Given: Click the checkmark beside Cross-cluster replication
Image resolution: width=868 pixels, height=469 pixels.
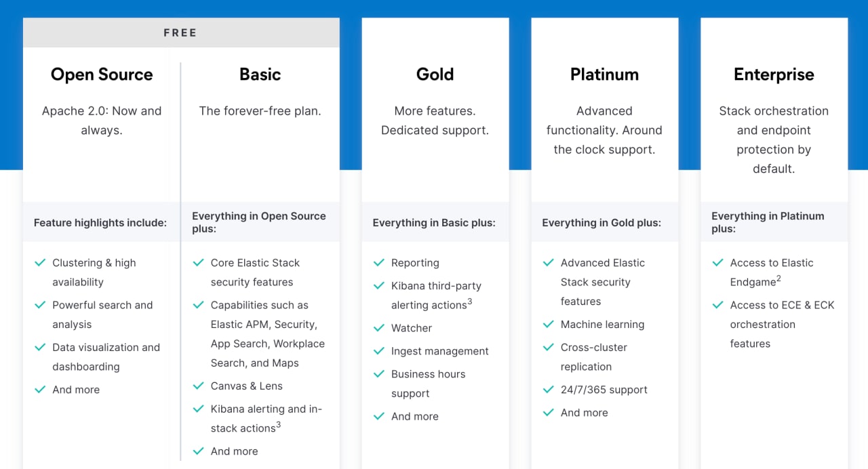Looking at the screenshot, I should click(x=549, y=347).
